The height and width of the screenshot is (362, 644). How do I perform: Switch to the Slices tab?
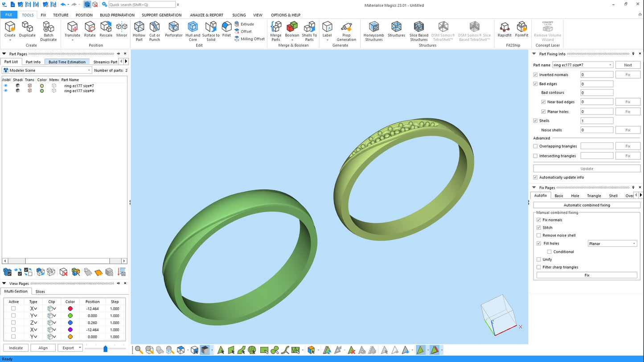[x=40, y=292]
